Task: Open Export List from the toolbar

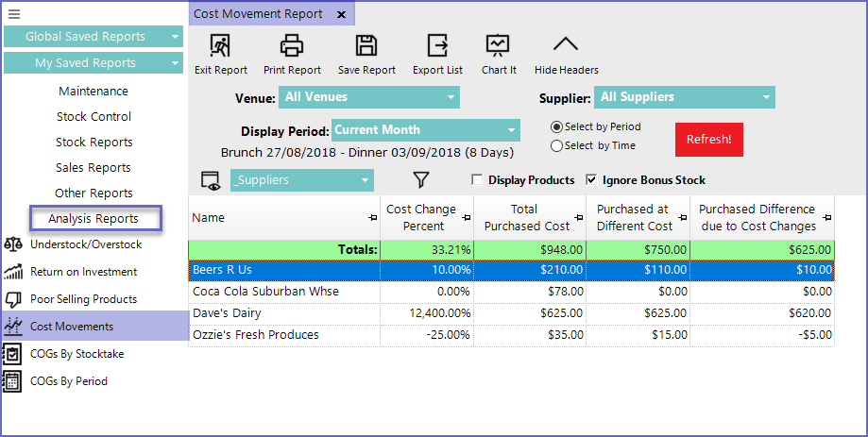Action: point(437,45)
